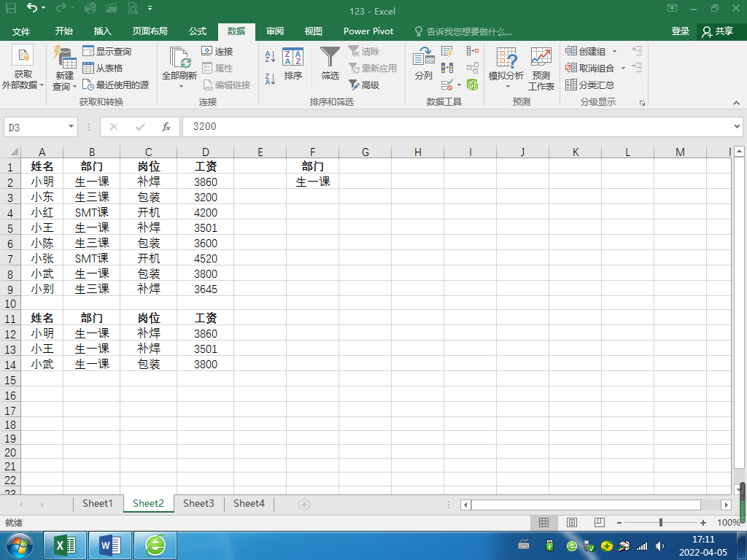
Task: Open the Windows Start button
Action: [x=19, y=545]
